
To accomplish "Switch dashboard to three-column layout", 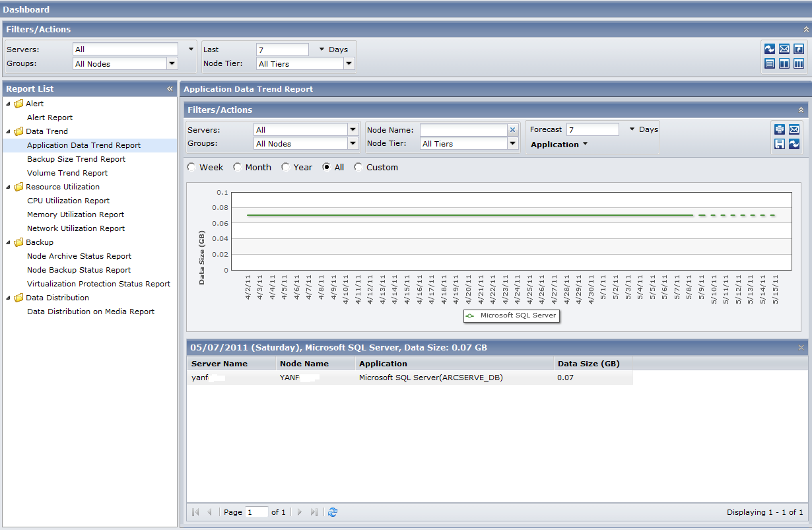I will tap(799, 64).
